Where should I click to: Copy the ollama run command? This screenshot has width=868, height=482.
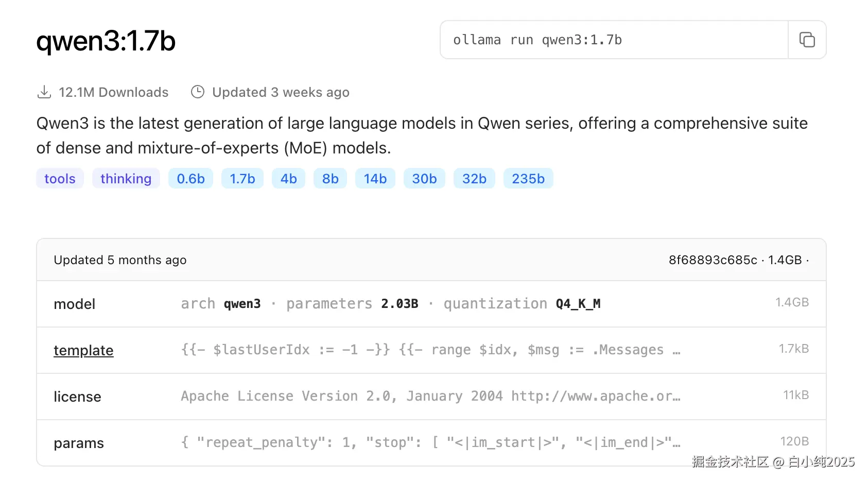pos(807,40)
